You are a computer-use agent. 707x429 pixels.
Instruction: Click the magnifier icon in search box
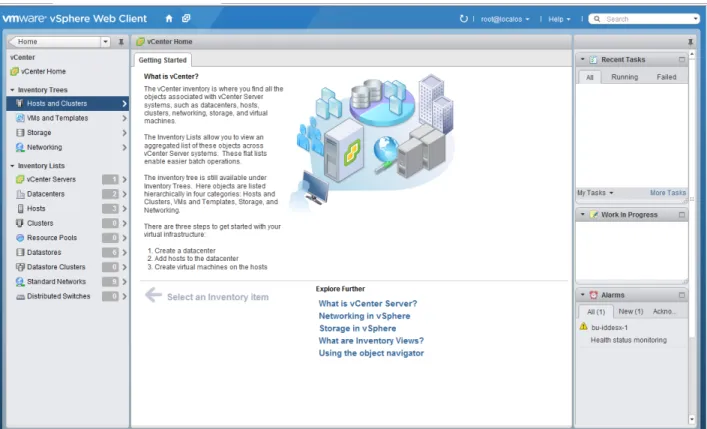pos(597,19)
